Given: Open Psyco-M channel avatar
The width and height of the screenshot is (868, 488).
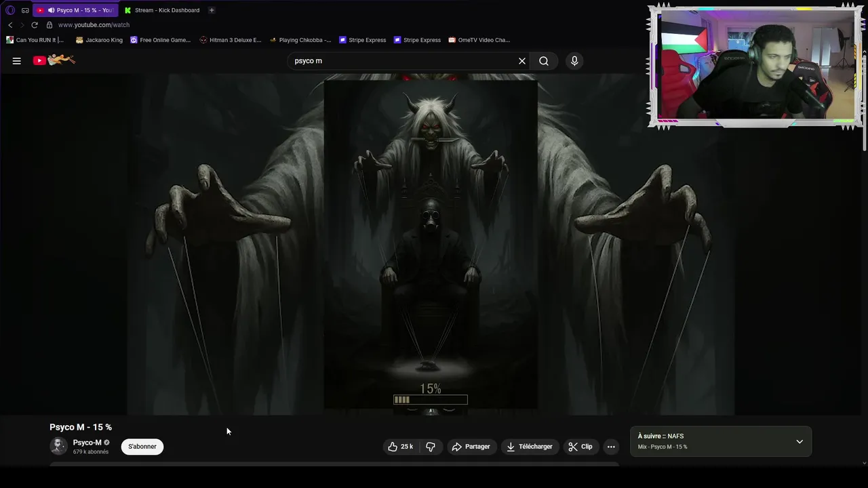Looking at the screenshot, I should 59,446.
